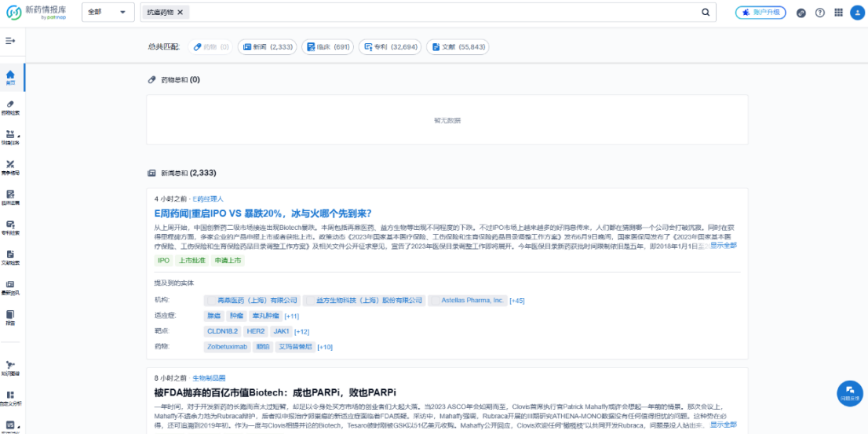Open the user profile avatar
This screenshot has height=434, width=868.
(856, 13)
